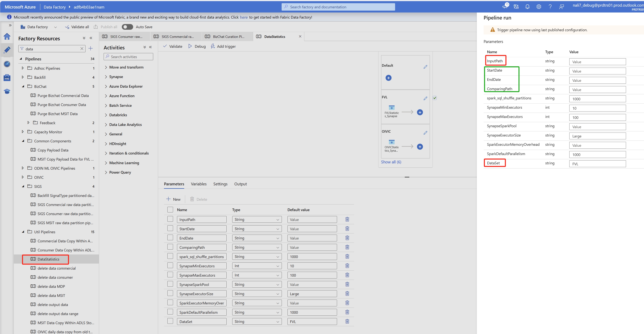Expand Iteration & conditionals activities
The height and width of the screenshot is (334, 644).
point(106,153)
